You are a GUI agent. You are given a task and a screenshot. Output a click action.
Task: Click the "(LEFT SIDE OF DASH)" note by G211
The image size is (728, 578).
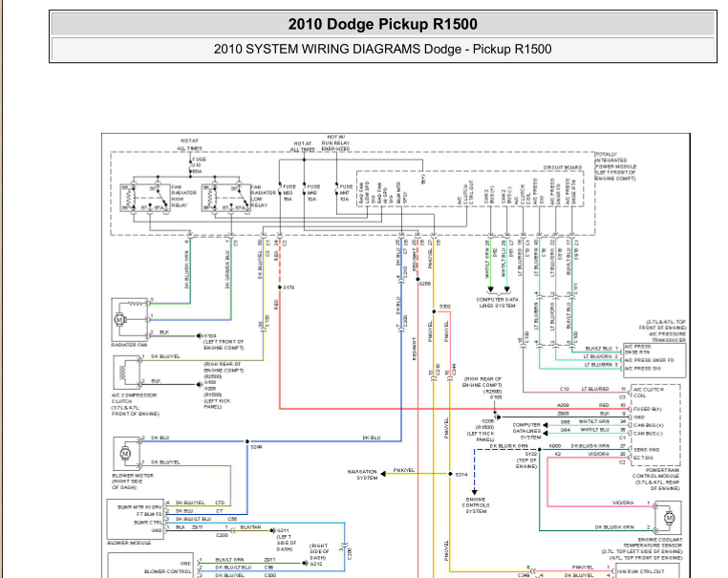pos(286,543)
